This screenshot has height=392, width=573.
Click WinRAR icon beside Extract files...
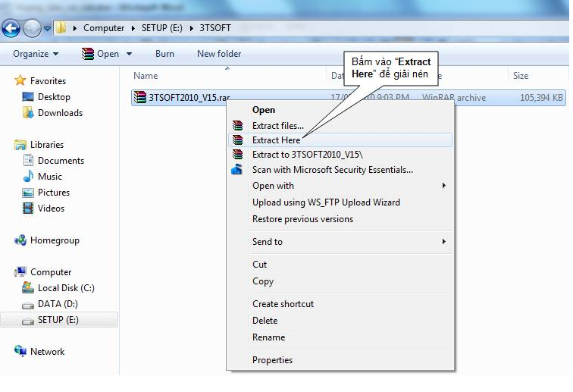237,125
